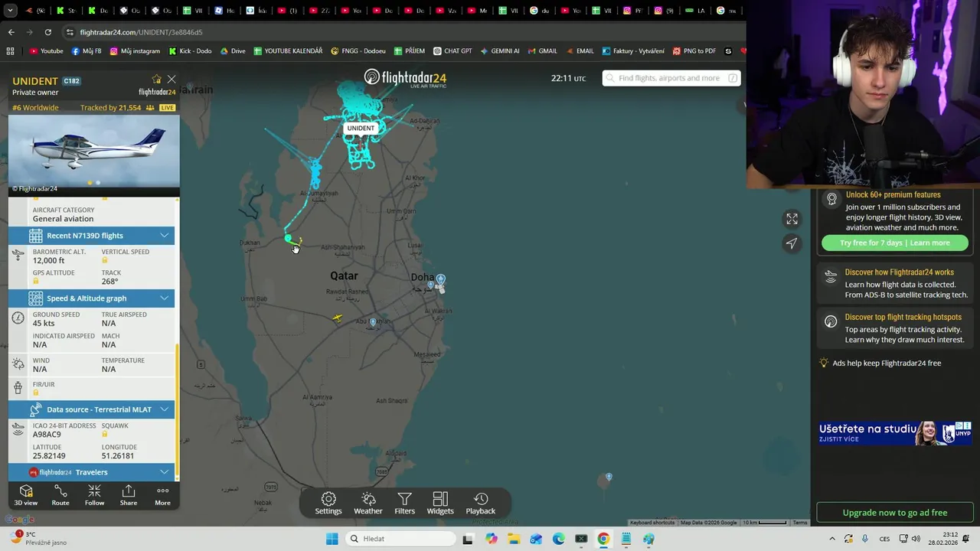Show hidden system tray icons

[832, 539]
